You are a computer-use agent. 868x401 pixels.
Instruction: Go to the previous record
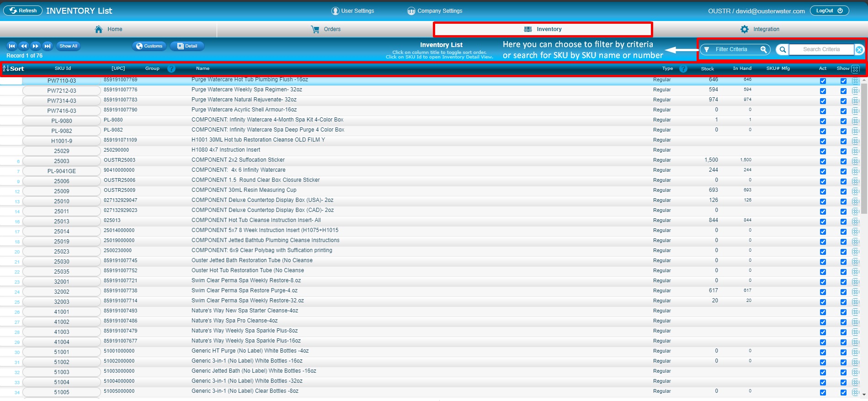24,46
